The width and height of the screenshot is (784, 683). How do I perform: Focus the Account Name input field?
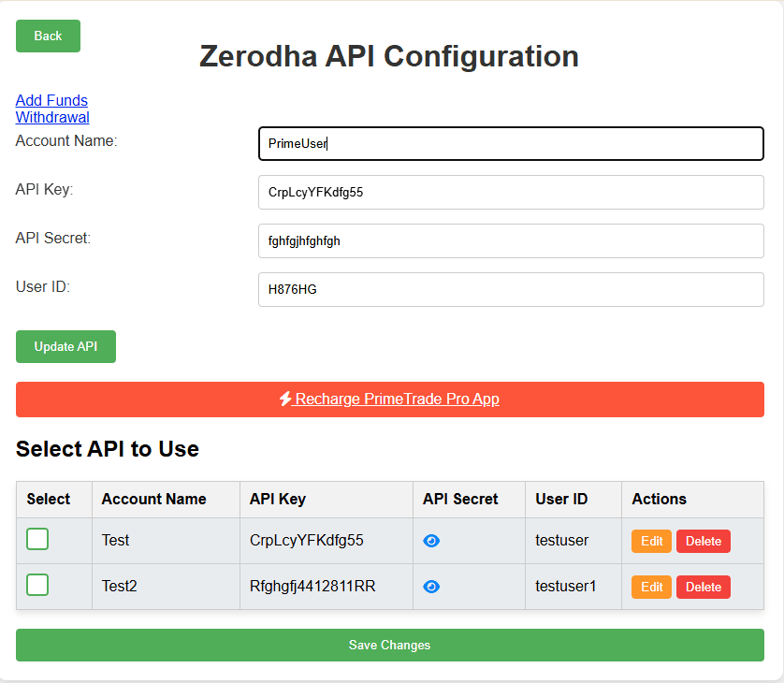[511, 143]
